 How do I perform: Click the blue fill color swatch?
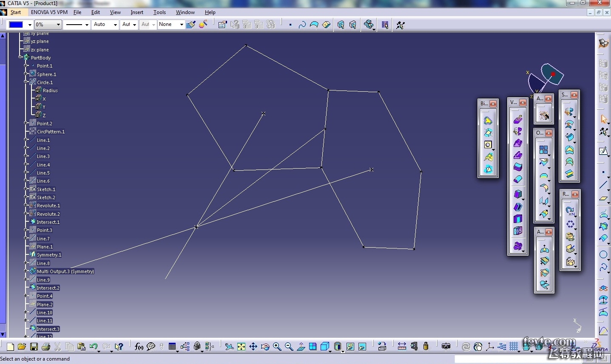click(16, 25)
